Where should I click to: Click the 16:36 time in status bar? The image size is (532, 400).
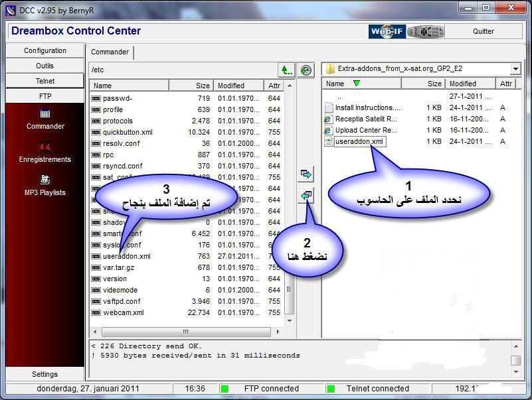[x=195, y=389]
